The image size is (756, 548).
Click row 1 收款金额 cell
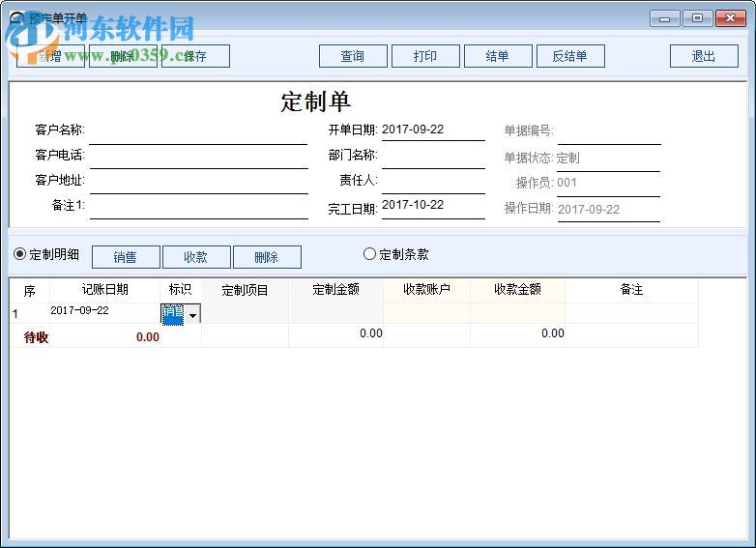click(517, 313)
